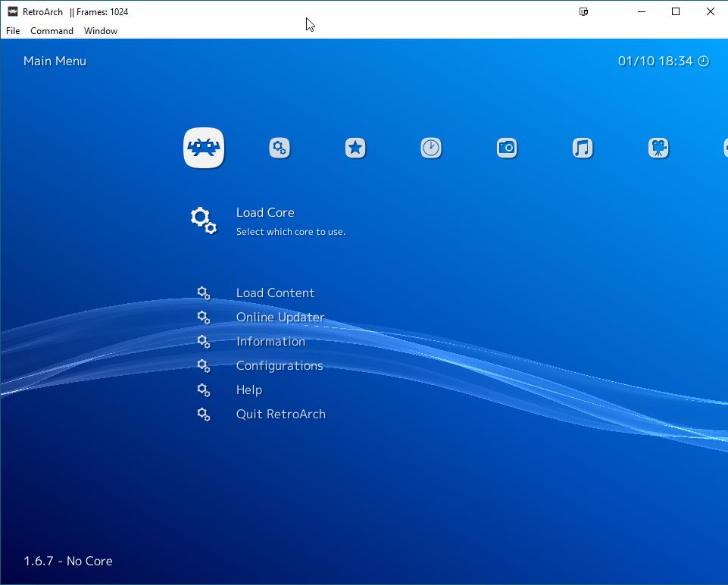728x585 pixels.
Task: Select the Information menu entry
Action: point(270,341)
